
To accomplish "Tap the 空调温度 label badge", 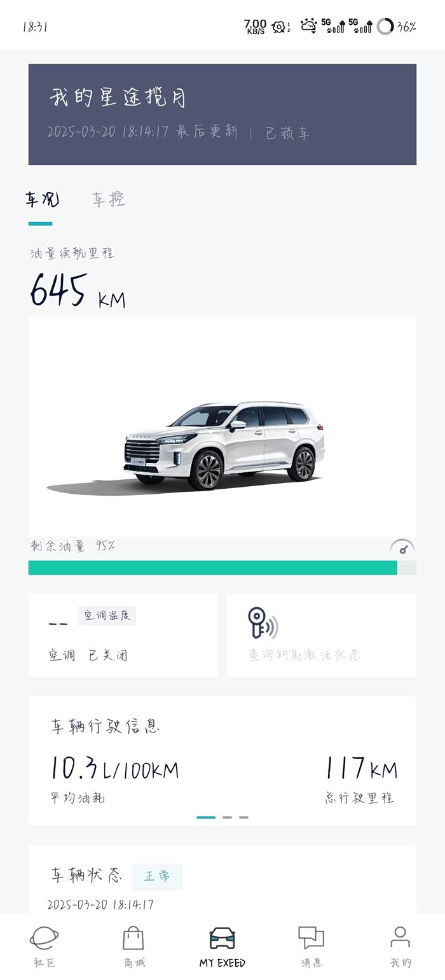I will click(107, 615).
